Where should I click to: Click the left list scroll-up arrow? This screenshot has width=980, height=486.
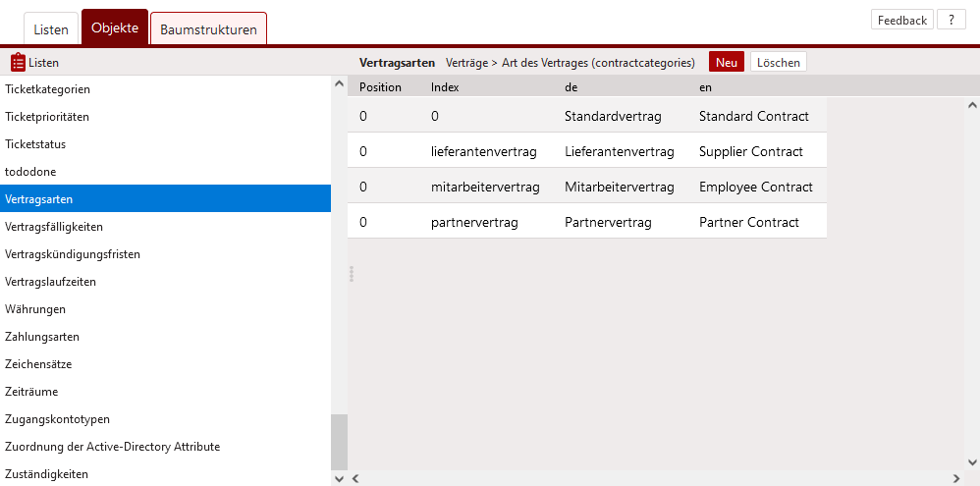[x=339, y=83]
